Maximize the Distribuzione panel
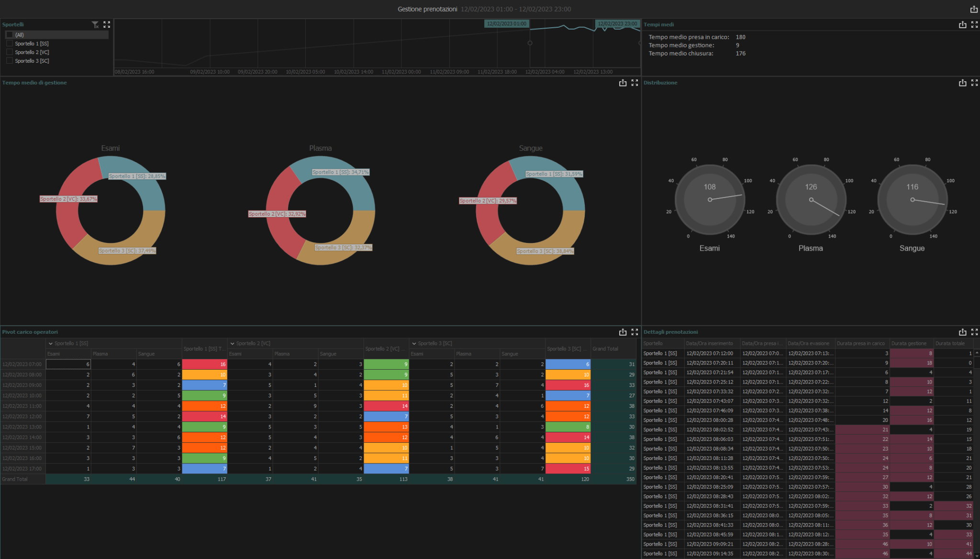Image resolution: width=980 pixels, height=559 pixels. 974,83
